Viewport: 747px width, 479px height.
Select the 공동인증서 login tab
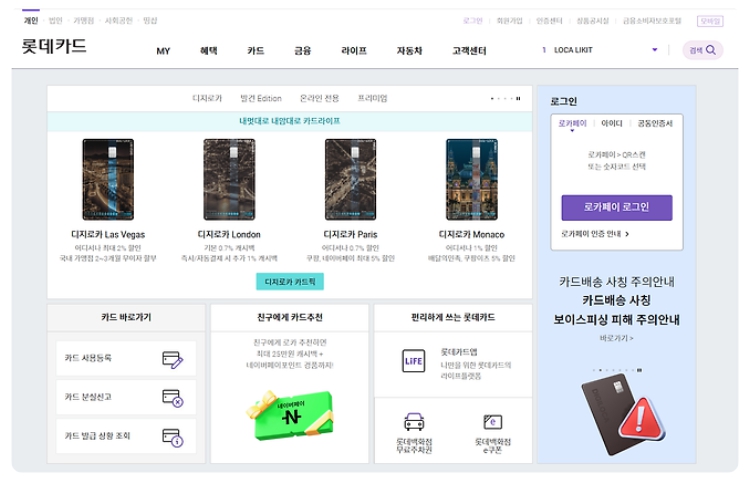(x=655, y=123)
